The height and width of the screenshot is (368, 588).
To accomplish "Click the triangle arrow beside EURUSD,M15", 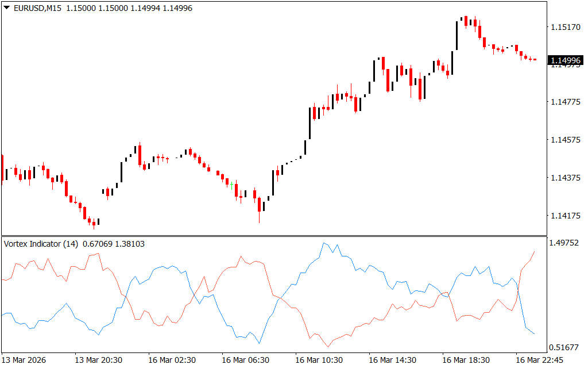I will click(x=6, y=8).
